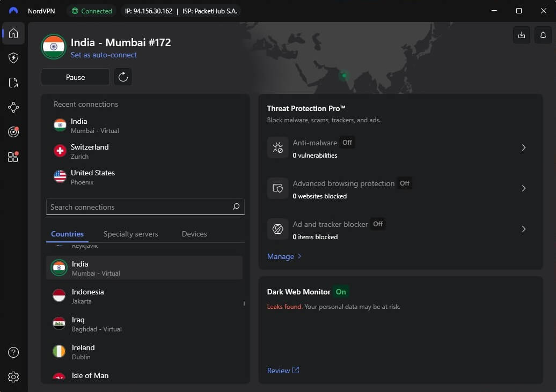
Task: Open Threat Protection shield sidebar icon
Action: 13,58
